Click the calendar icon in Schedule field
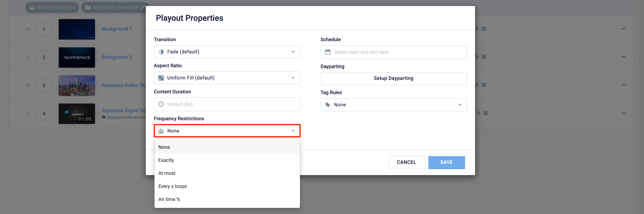Screen dimensions: 644x214 click(x=328, y=52)
